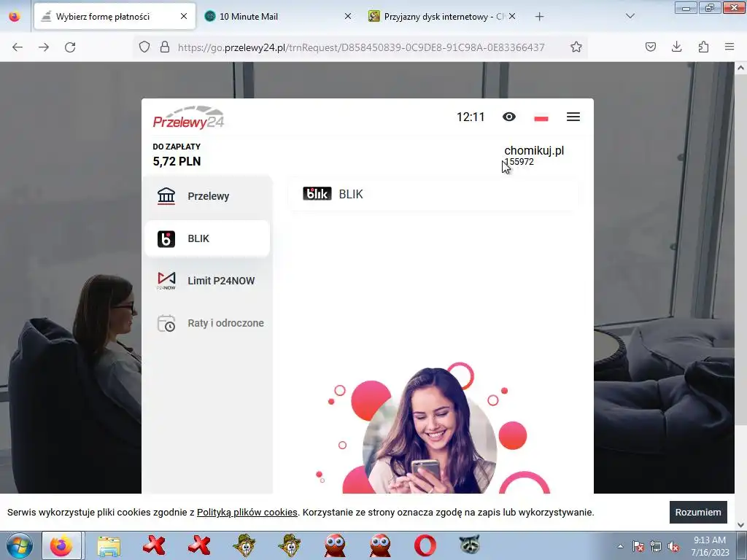This screenshot has width=747, height=560.
Task: Click the taskbar clock 9:13 AM
Action: point(710,545)
